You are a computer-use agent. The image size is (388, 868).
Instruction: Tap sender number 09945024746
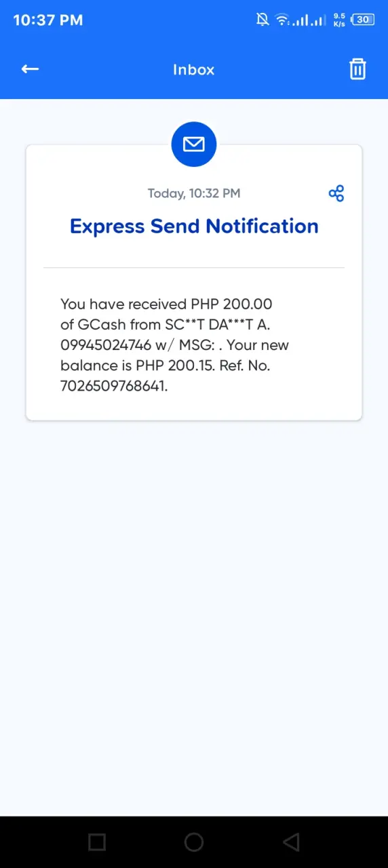click(x=106, y=344)
